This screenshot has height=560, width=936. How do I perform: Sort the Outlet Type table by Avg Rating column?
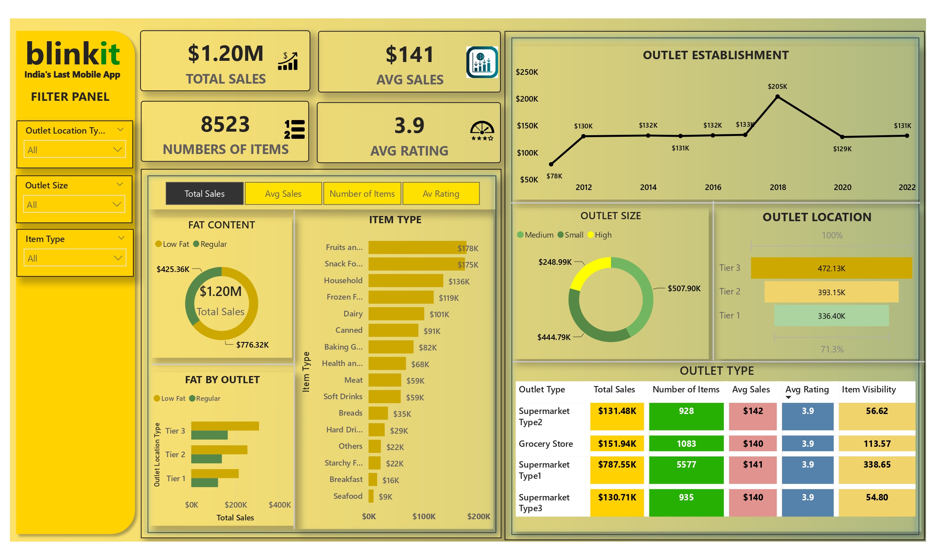(807, 390)
